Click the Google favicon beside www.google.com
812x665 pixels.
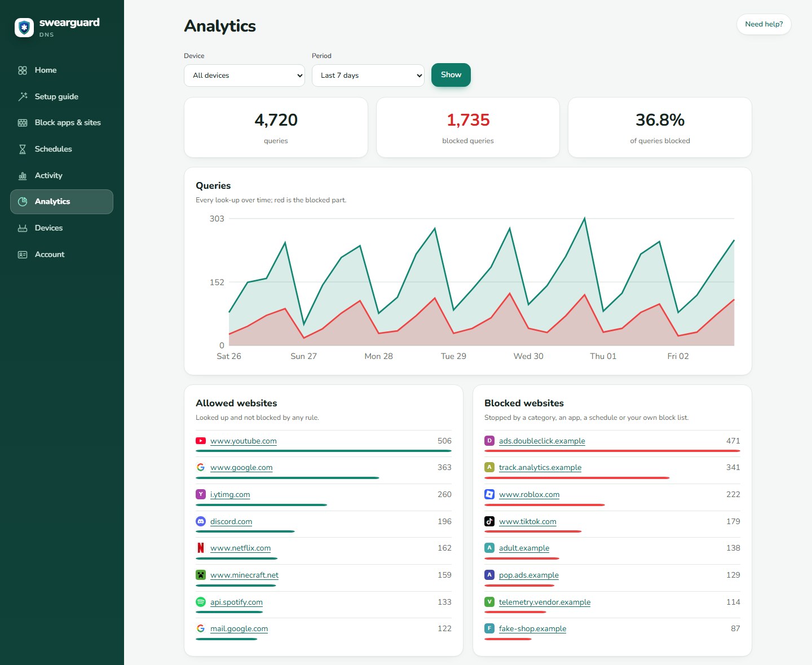click(201, 467)
